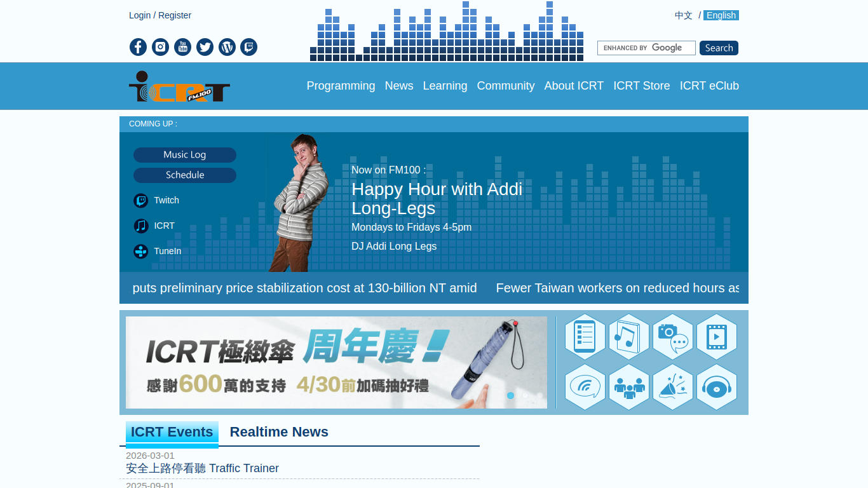Screen dimensions: 868x488
Task: Go to ICRT eClub in navigation
Action: (709, 86)
